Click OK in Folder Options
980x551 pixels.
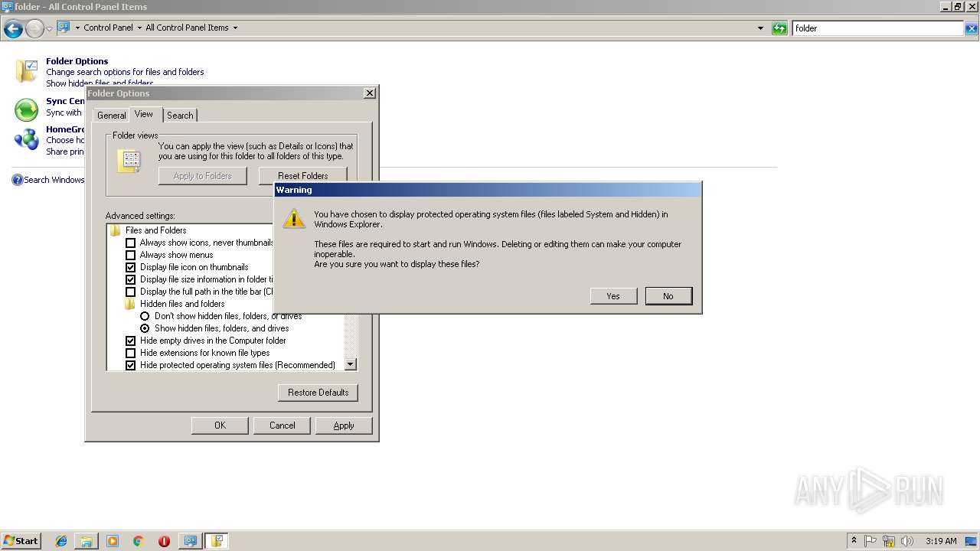[x=220, y=425]
